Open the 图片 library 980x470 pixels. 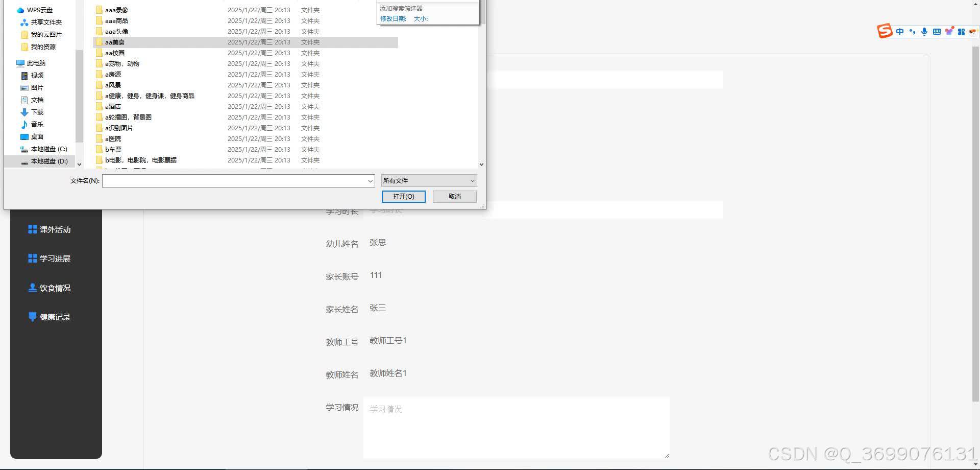[x=32, y=88]
